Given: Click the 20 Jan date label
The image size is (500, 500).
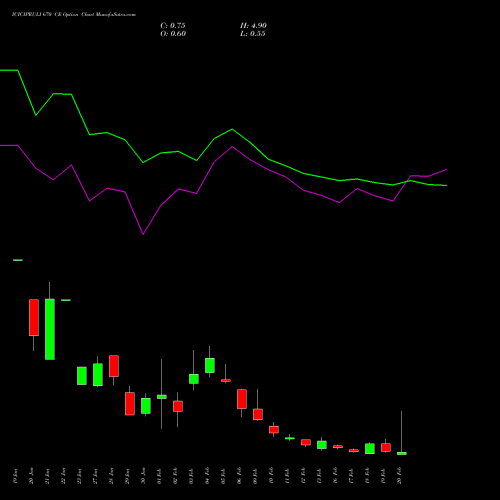Looking at the screenshot, I should (x=31, y=476).
